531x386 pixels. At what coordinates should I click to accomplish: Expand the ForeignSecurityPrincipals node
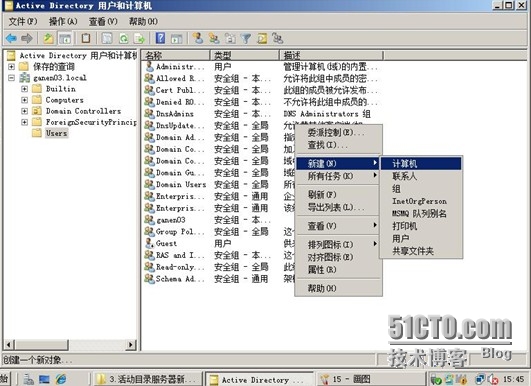tap(24, 122)
